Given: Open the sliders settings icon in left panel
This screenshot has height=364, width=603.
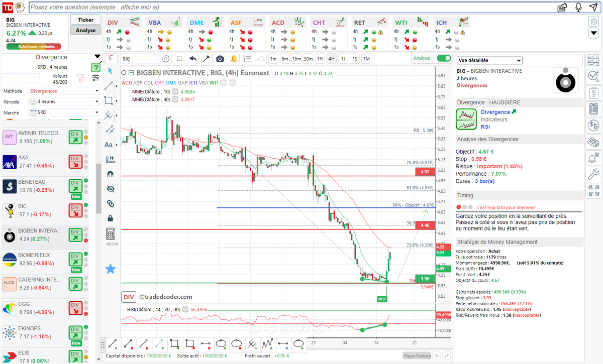Looking at the screenshot, I should click(95, 77).
